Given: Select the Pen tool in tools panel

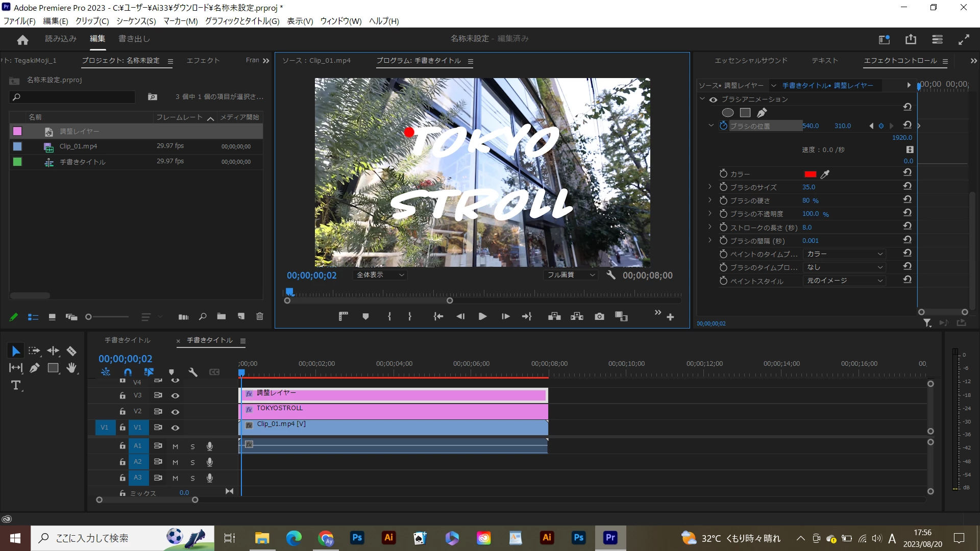Looking at the screenshot, I should (x=34, y=368).
